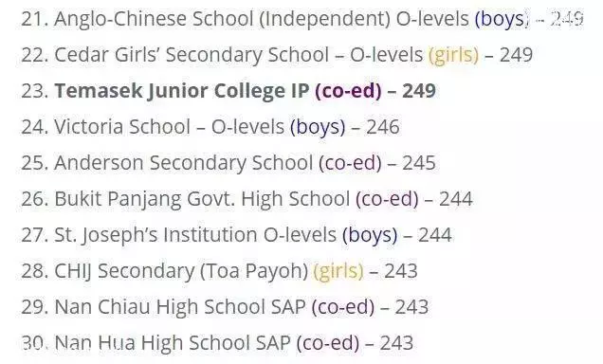Select Cedar Girls' Secondary School entry

tap(277, 55)
